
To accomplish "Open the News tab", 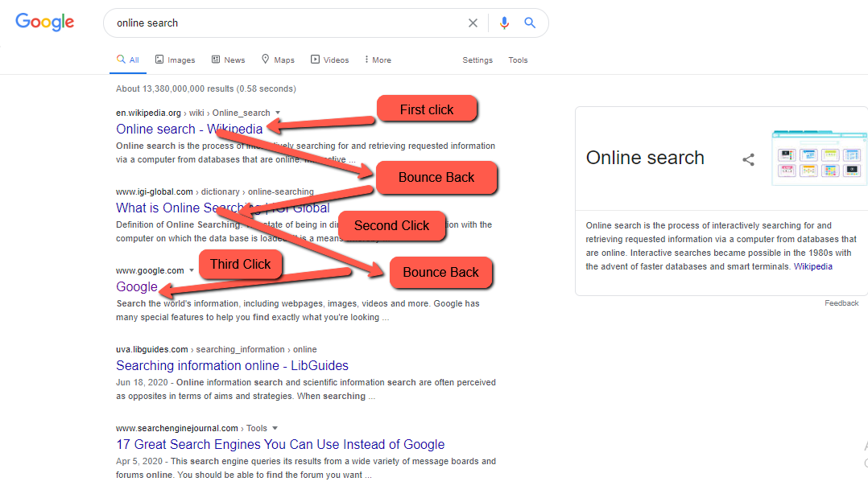I will pyautogui.click(x=228, y=60).
